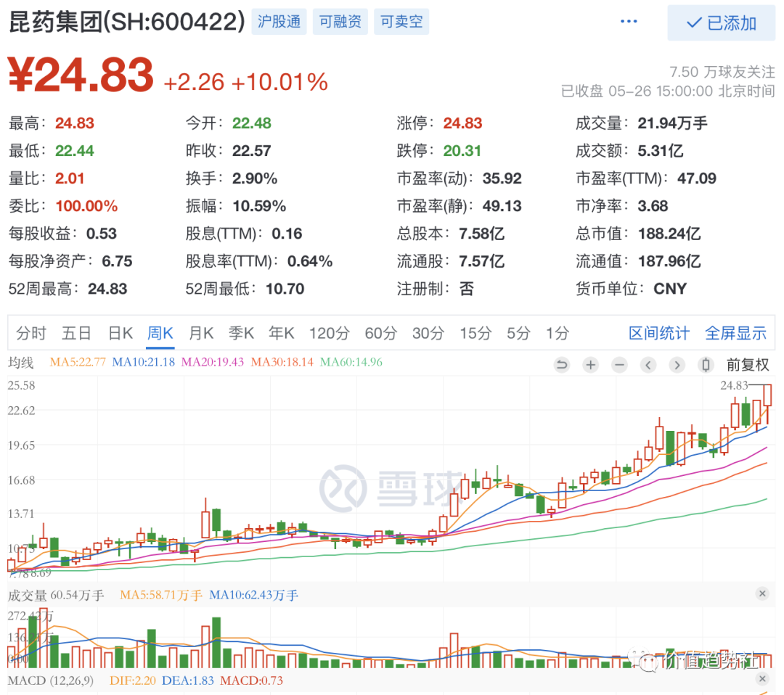This screenshot has width=784, height=695.
Task: Click the 可卖空 tag
Action: (x=401, y=22)
